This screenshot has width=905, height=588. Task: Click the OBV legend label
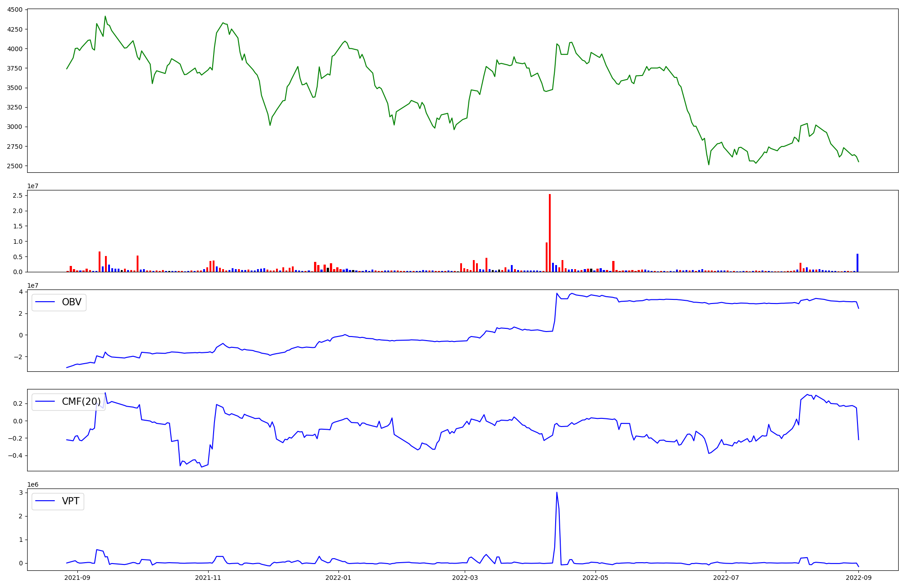71,302
